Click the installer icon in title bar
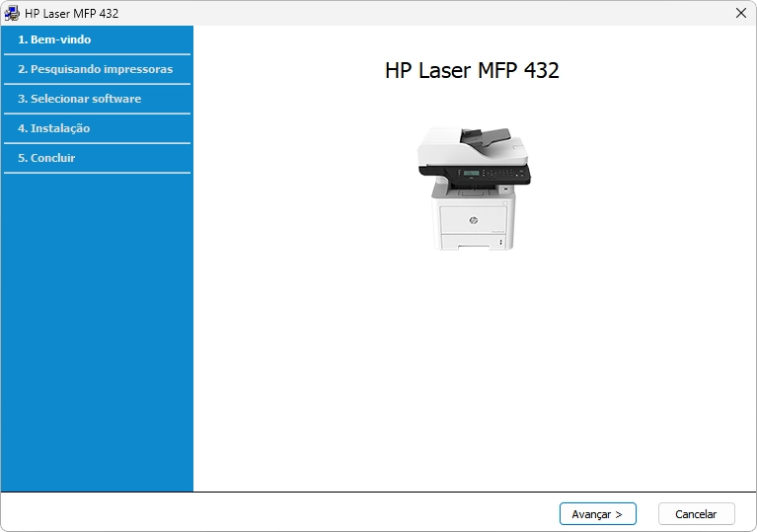The width and height of the screenshot is (757, 532). 12,13
